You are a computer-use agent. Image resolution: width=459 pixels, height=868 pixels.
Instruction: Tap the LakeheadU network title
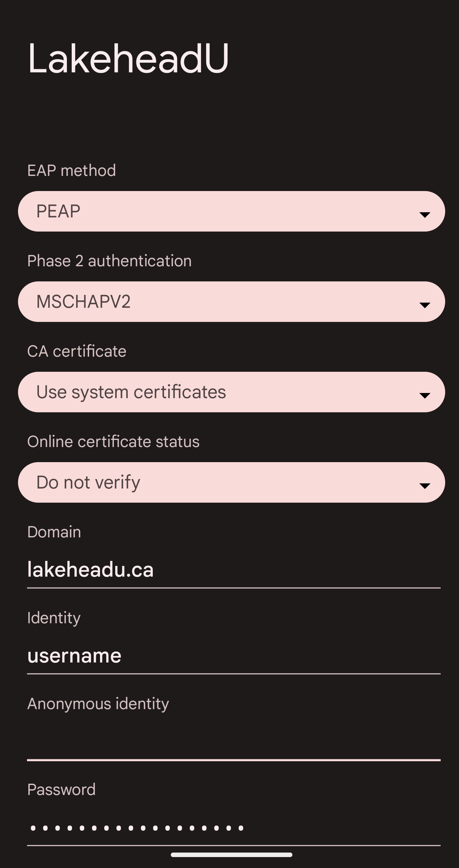128,58
